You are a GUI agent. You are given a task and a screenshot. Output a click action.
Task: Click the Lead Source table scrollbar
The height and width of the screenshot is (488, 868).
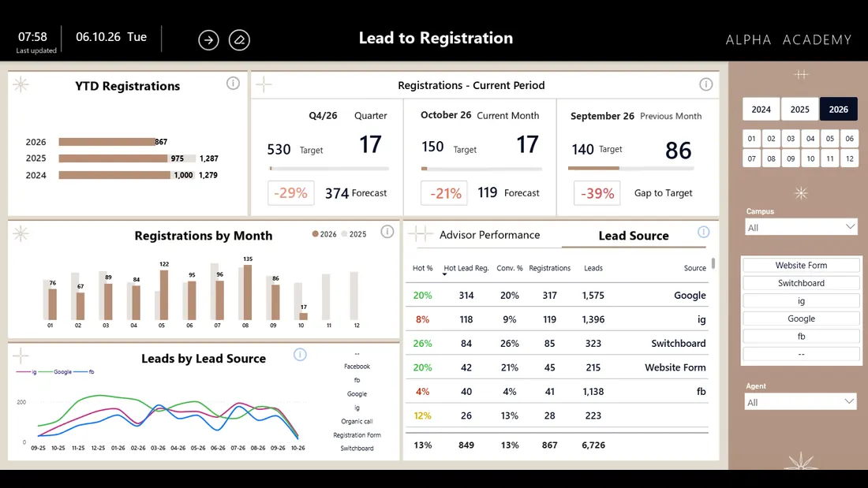pyautogui.click(x=713, y=263)
